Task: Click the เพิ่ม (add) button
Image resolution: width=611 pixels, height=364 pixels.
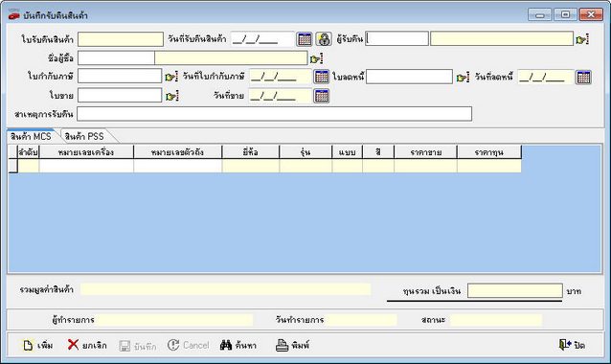Action: click(37, 345)
